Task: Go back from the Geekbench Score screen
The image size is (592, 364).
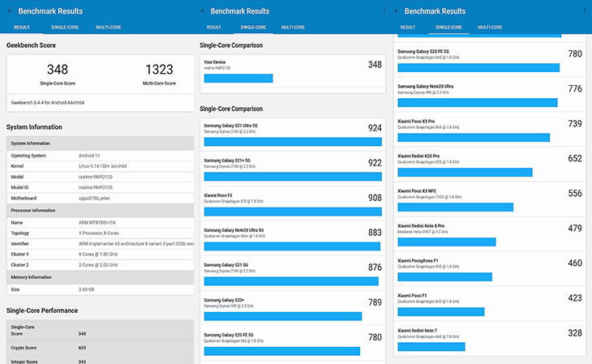Action: coord(10,11)
